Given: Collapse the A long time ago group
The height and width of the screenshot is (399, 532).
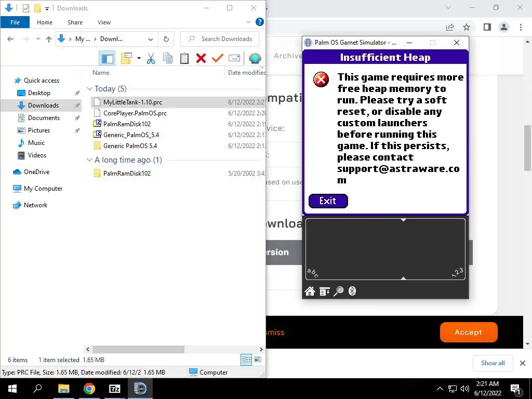Looking at the screenshot, I should 89,160.
